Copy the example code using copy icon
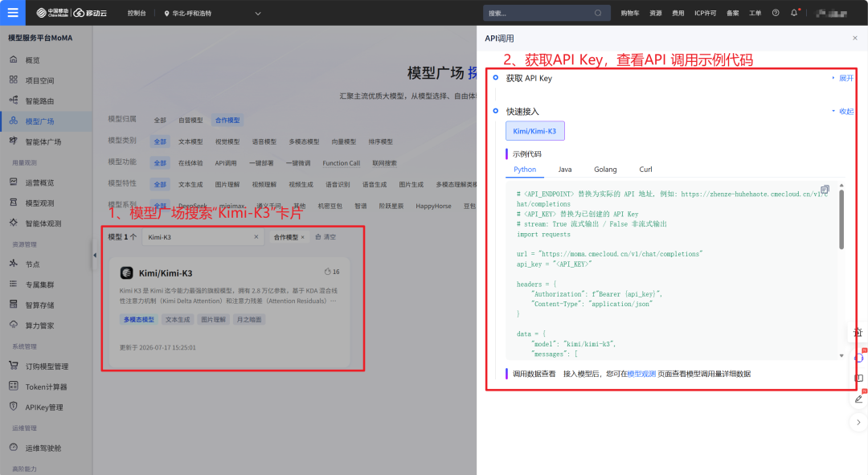868x475 pixels. coord(825,190)
